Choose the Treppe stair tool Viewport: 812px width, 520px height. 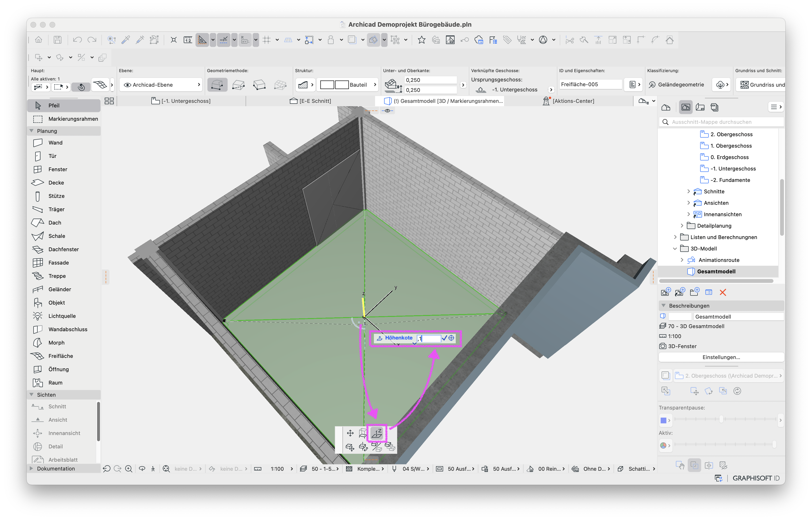coord(64,276)
